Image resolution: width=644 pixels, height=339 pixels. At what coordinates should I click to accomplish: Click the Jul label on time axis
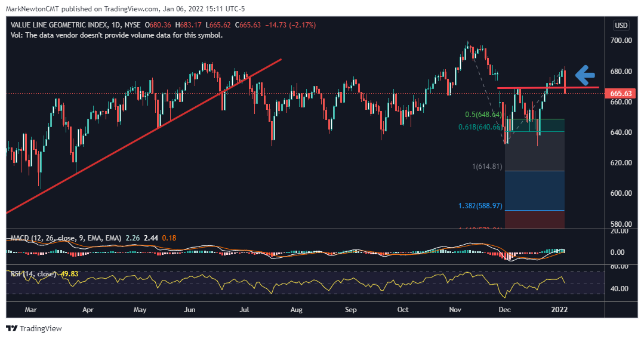click(244, 310)
